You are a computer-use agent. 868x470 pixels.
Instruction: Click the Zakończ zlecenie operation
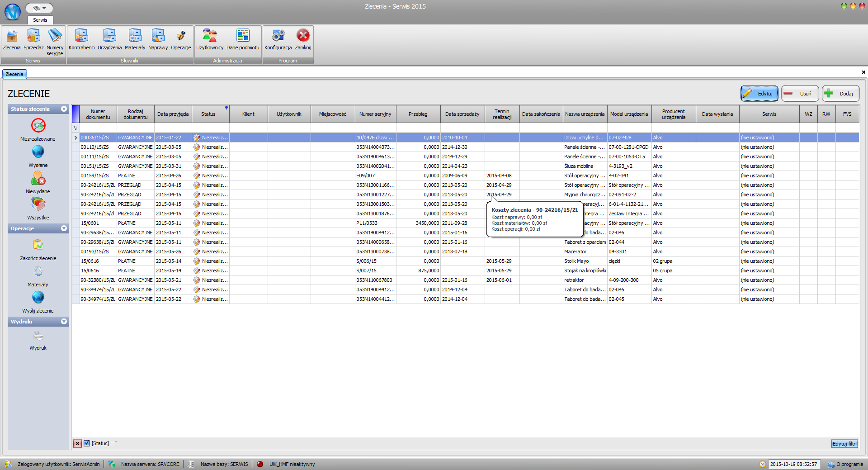(x=38, y=245)
